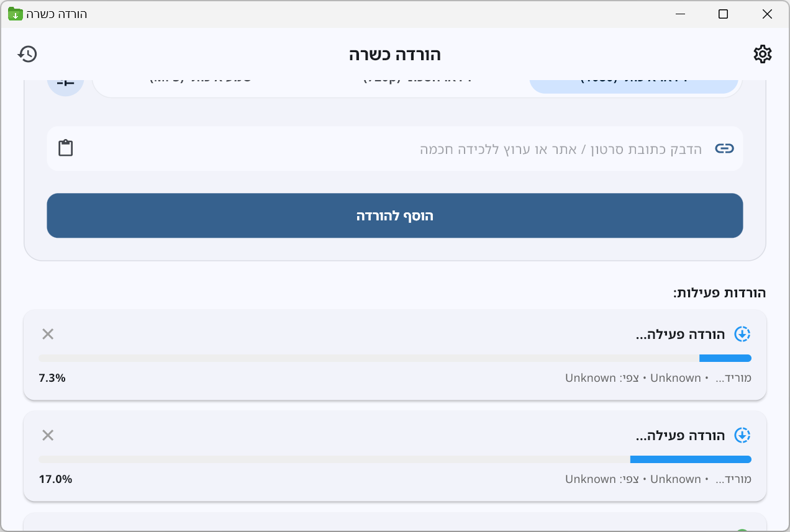The height and width of the screenshot is (532, 790).
Task: Cancel the download at 7.3%
Action: click(x=48, y=335)
